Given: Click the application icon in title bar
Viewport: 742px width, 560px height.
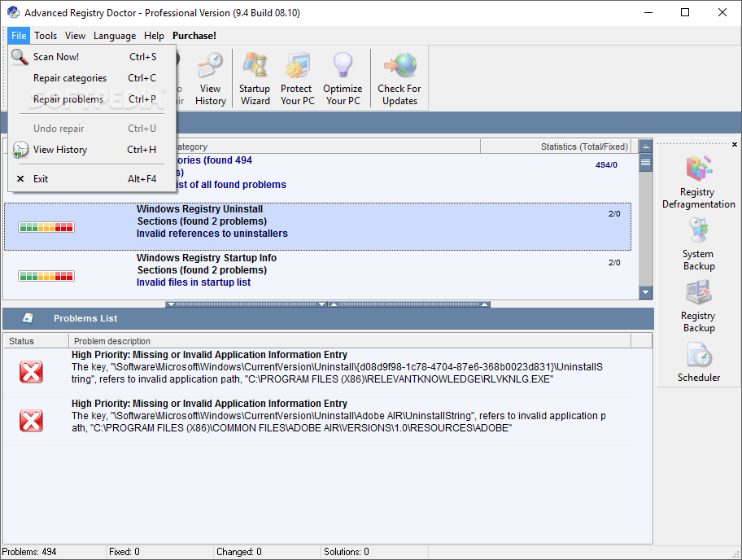Looking at the screenshot, I should pyautogui.click(x=13, y=12).
